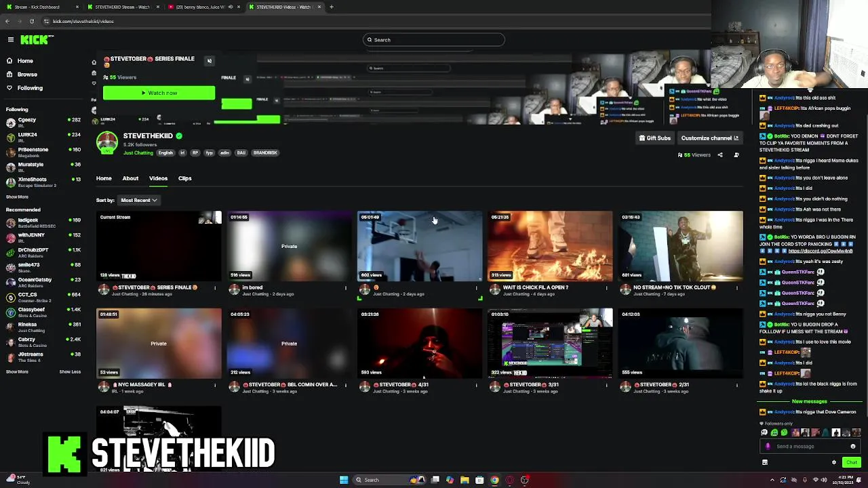Screen dimensions: 868x488
Task: Expand Show More under Following
Action: point(17,197)
